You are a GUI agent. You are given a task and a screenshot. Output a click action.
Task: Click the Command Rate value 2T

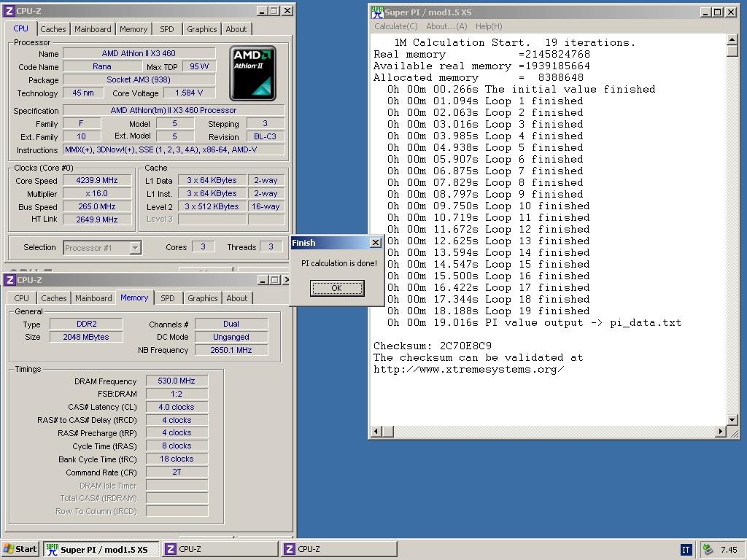177,472
